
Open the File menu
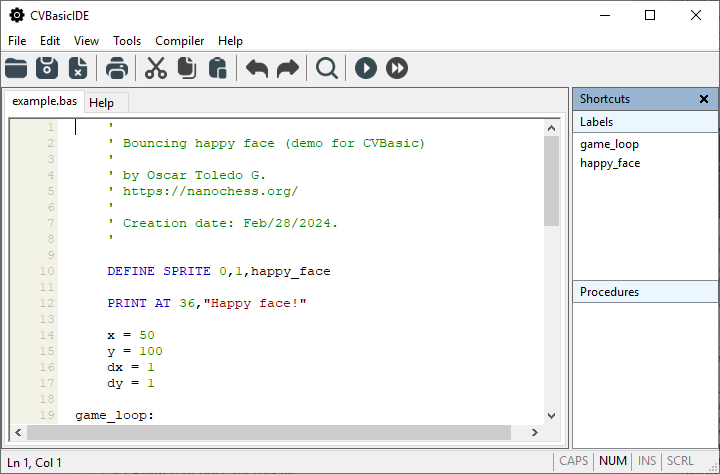click(x=17, y=41)
